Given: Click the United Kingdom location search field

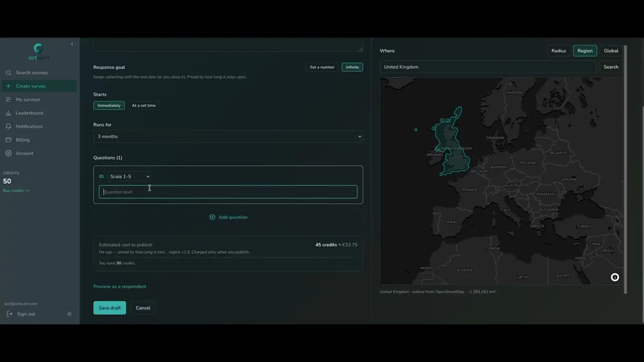Looking at the screenshot, I should tap(488, 67).
